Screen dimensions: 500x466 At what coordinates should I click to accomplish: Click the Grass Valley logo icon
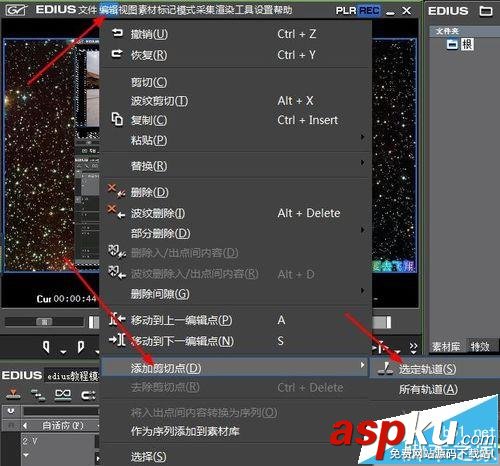point(17,10)
